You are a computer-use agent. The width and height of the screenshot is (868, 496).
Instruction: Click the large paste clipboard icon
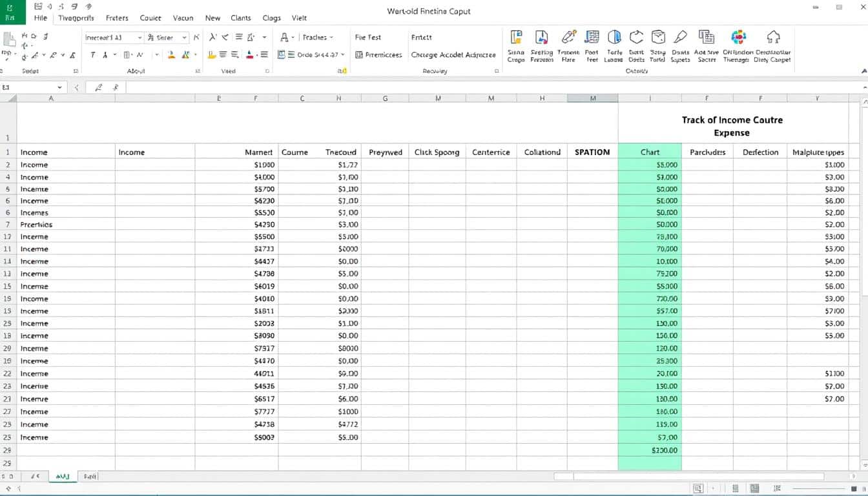(9, 39)
